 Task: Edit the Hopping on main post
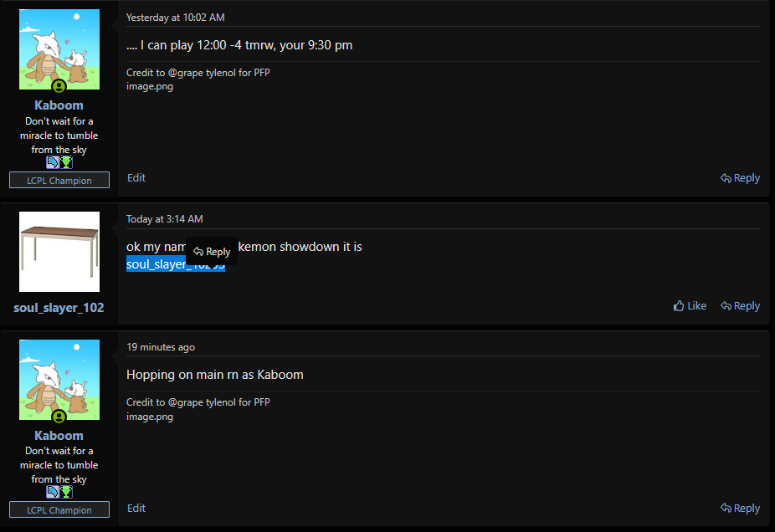click(136, 508)
